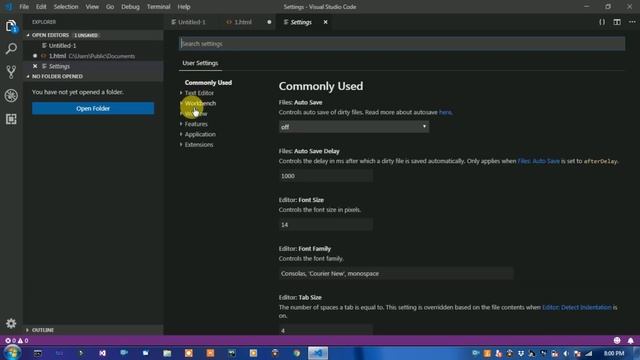This screenshot has width=640, height=360.
Task: Open the Selection menu
Action: 66,7
